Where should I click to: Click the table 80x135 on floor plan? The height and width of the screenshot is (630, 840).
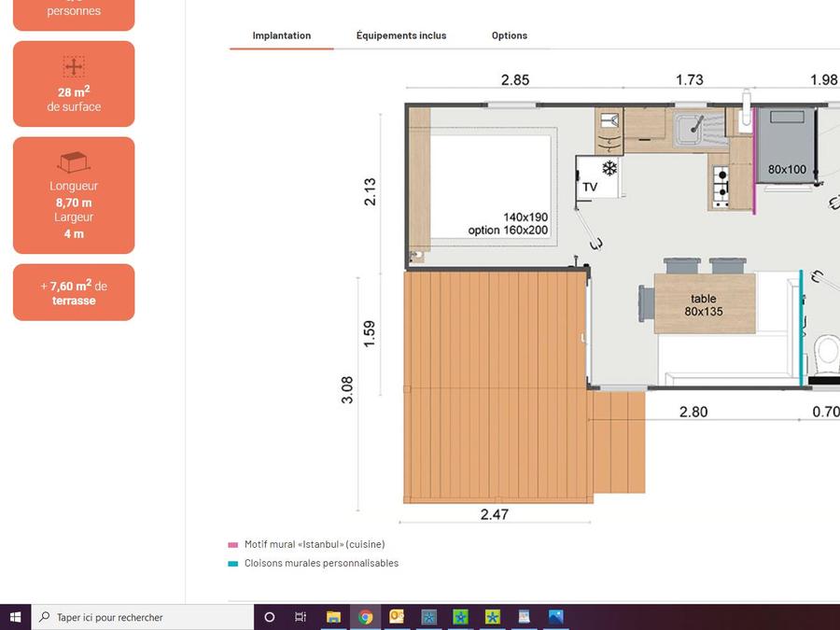[704, 303]
